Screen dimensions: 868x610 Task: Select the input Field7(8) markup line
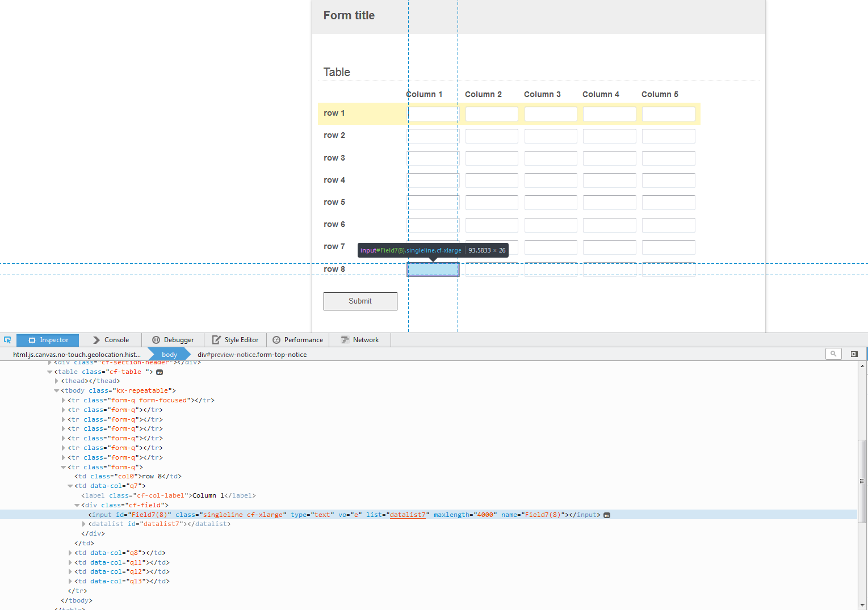point(429,515)
